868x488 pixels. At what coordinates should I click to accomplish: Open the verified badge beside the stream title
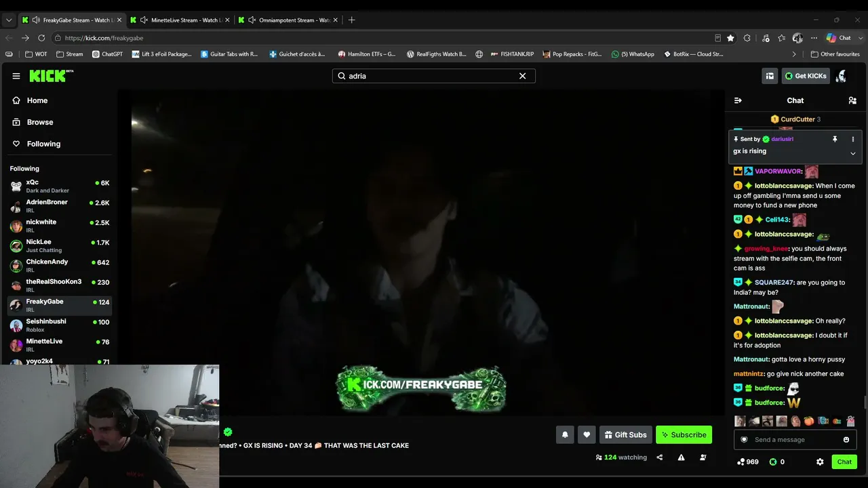tap(228, 432)
